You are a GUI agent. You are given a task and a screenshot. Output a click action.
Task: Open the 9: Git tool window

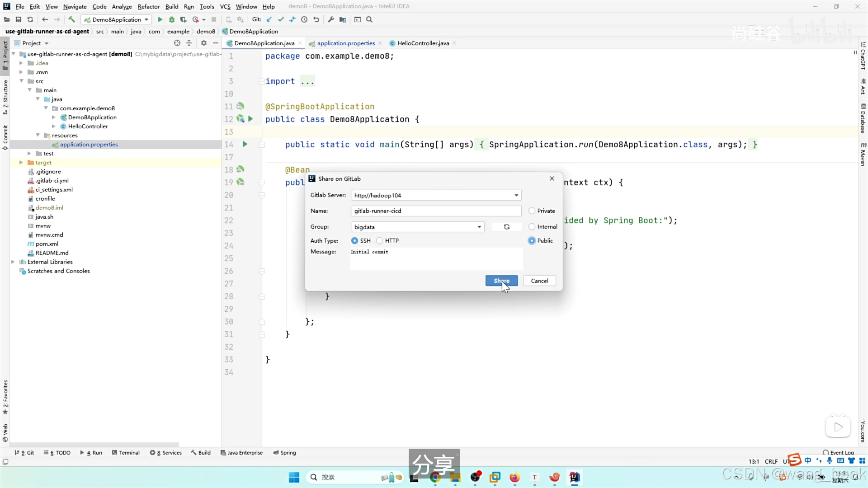tap(24, 452)
